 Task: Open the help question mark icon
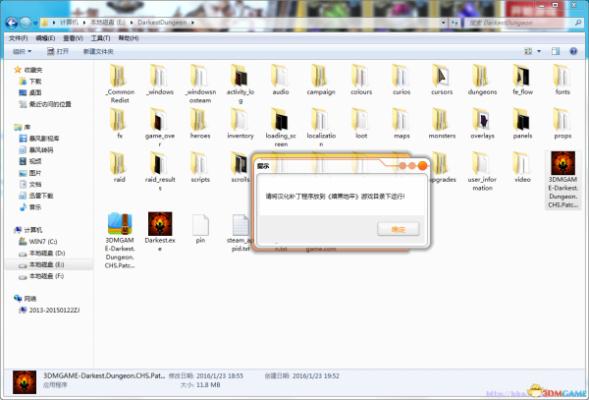573,51
